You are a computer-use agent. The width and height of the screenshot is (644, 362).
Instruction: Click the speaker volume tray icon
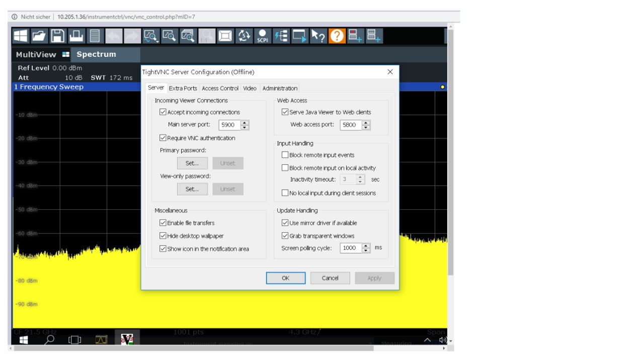[x=443, y=340]
